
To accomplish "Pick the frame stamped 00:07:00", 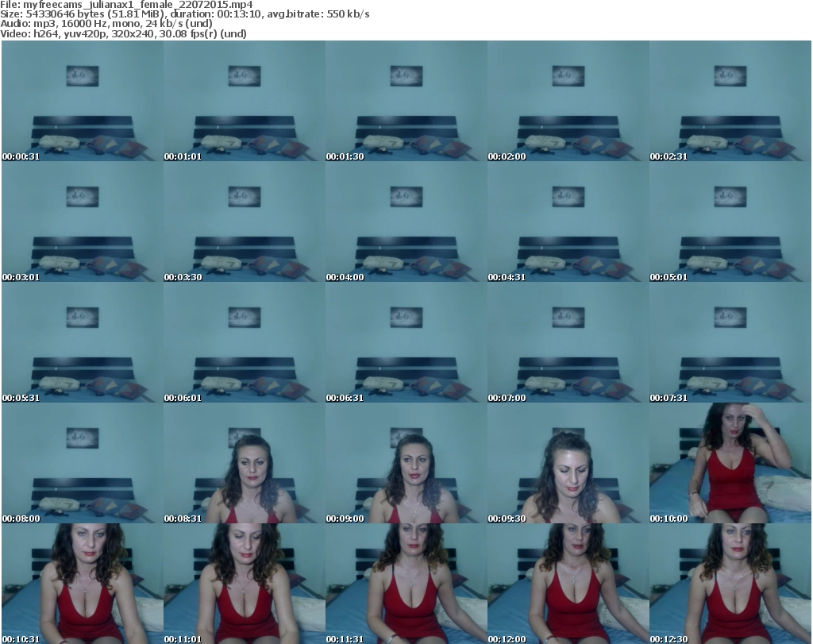I will click(x=568, y=342).
